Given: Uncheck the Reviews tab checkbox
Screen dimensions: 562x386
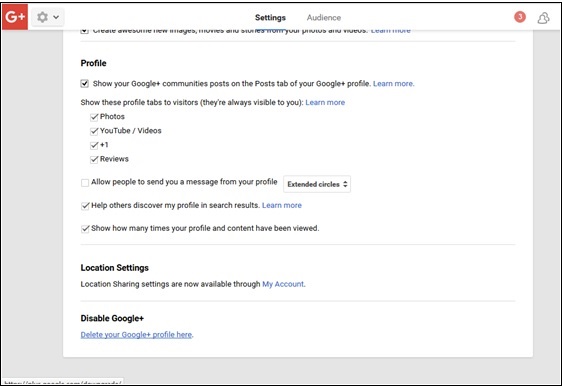Looking at the screenshot, I should 94,159.
